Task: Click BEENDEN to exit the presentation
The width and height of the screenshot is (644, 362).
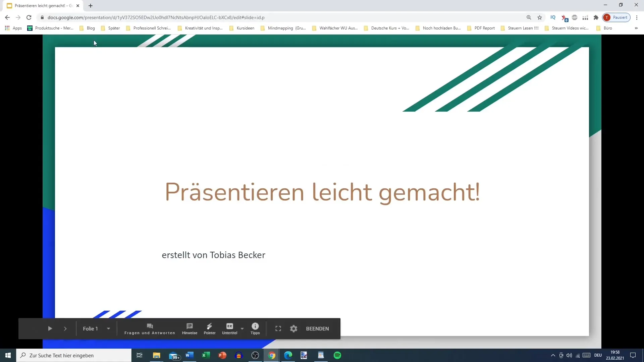Action: 317,329
